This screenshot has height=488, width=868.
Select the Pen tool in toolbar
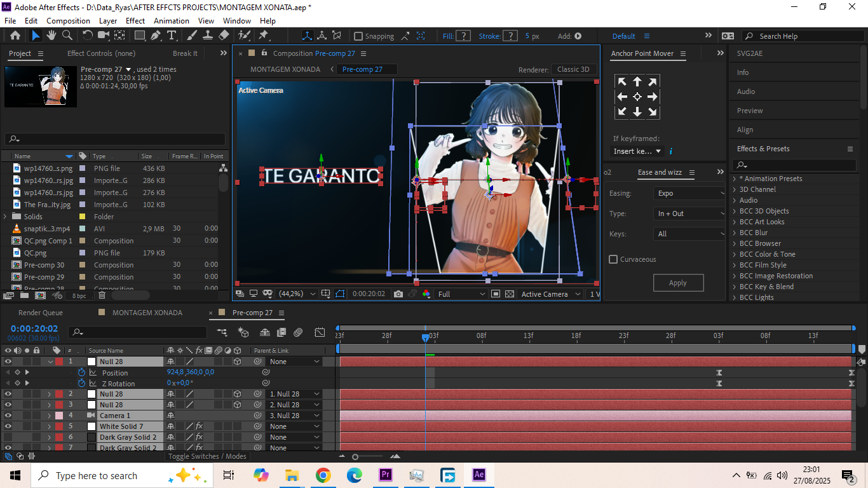click(156, 36)
